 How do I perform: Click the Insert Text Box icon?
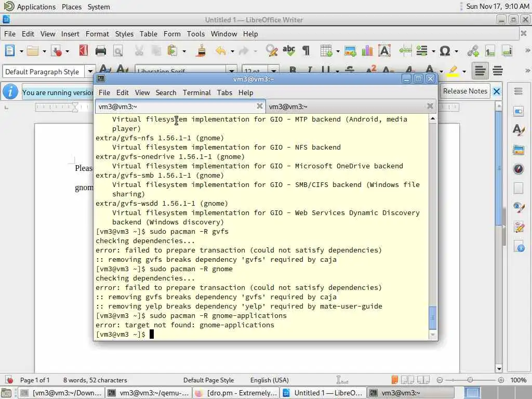tap(384, 51)
